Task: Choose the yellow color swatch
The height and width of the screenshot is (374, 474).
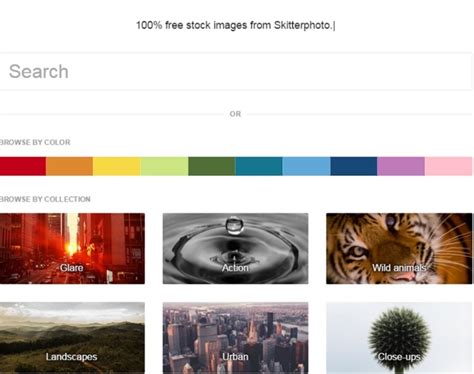Action: 117,166
